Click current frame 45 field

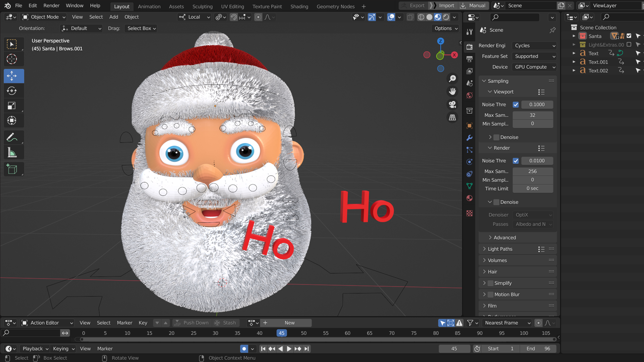tap(454, 349)
